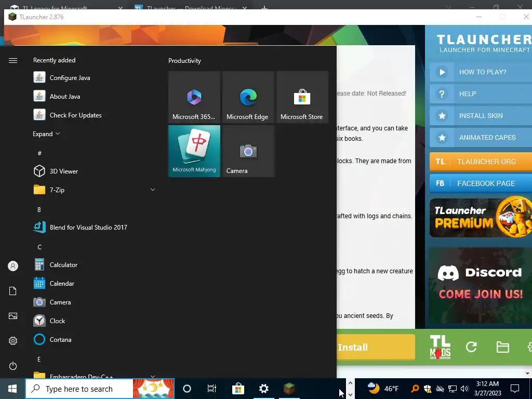Open Microsoft Mahjong tile

194,151
